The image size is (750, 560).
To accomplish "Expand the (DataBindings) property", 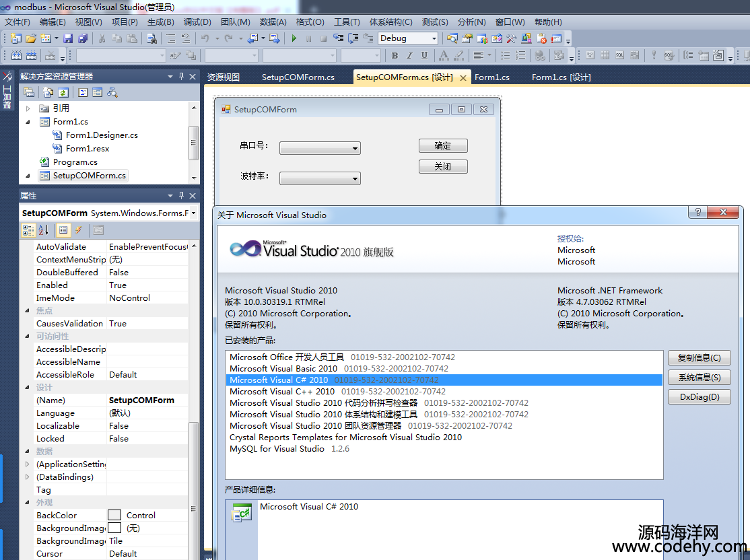I will [x=27, y=477].
